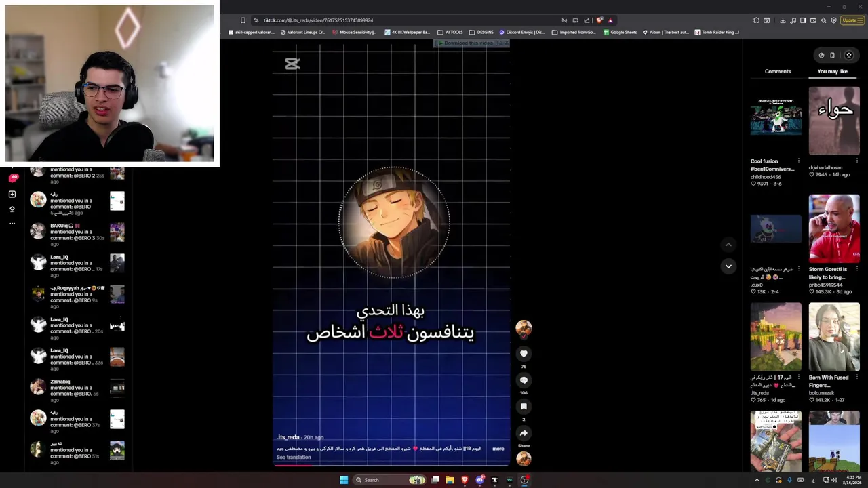Share the video with the arrow icon
This screenshot has width=868, height=488.
click(524, 433)
